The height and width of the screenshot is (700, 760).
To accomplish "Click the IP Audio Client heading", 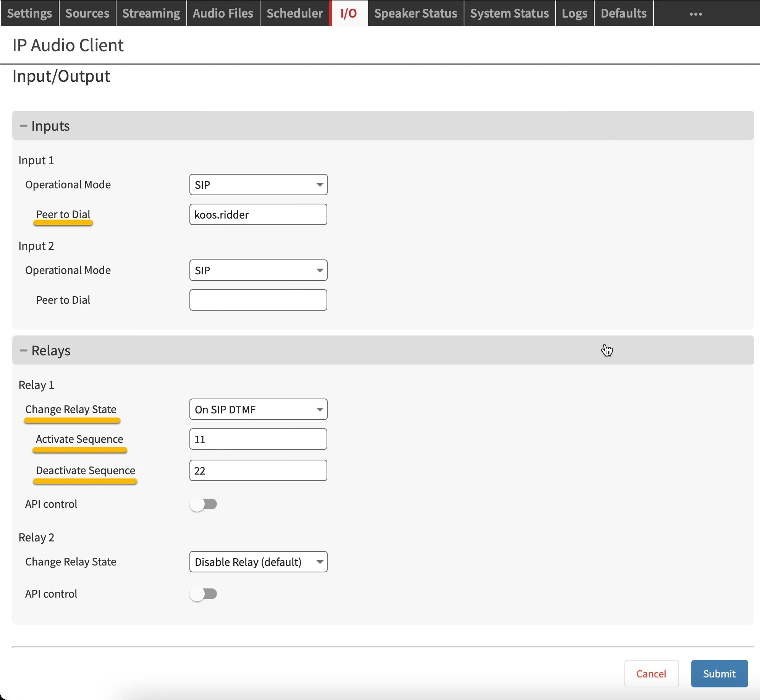I will click(x=68, y=45).
